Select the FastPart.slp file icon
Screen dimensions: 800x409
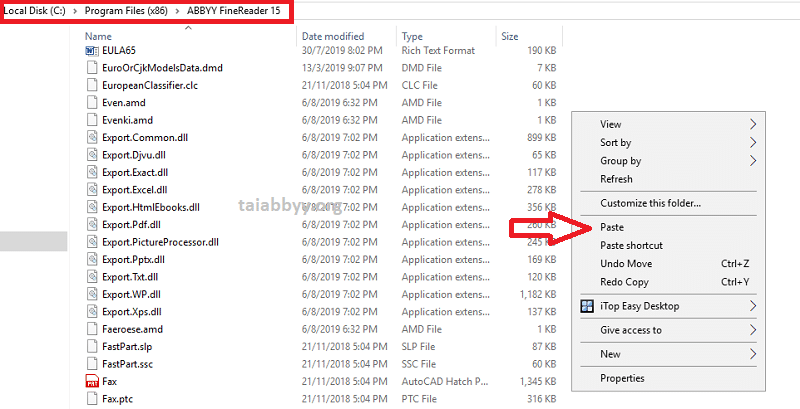pos(92,346)
